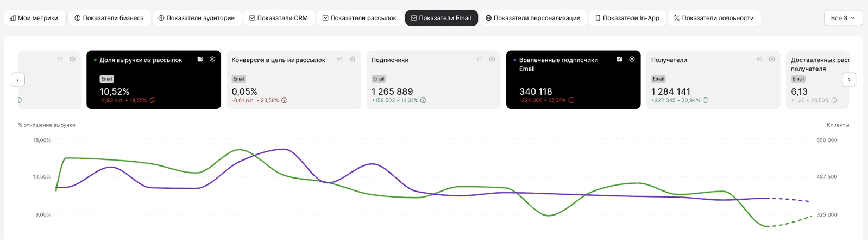
Task: Click info icon next to 19,65% change
Action: click(x=153, y=100)
